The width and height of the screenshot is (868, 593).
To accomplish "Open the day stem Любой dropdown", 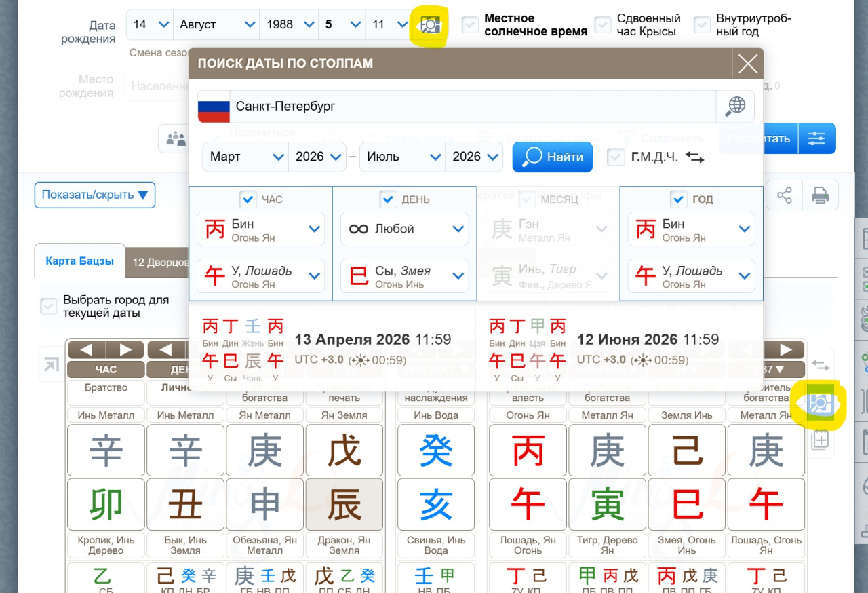I will (404, 229).
